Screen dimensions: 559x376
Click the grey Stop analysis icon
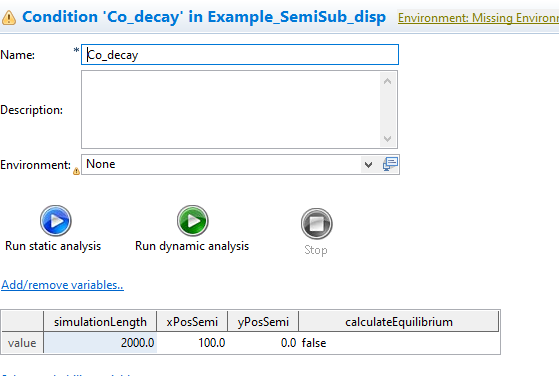[317, 224]
